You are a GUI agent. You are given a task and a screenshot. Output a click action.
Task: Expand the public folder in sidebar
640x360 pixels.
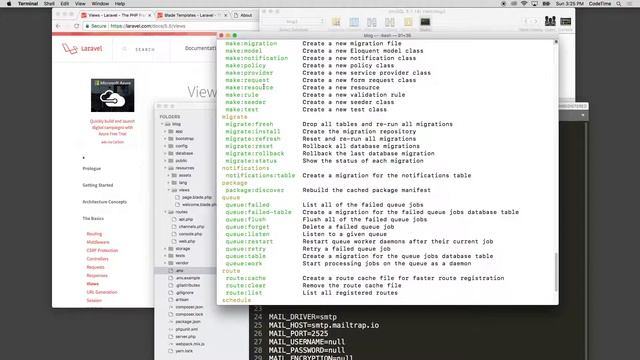[165, 161]
